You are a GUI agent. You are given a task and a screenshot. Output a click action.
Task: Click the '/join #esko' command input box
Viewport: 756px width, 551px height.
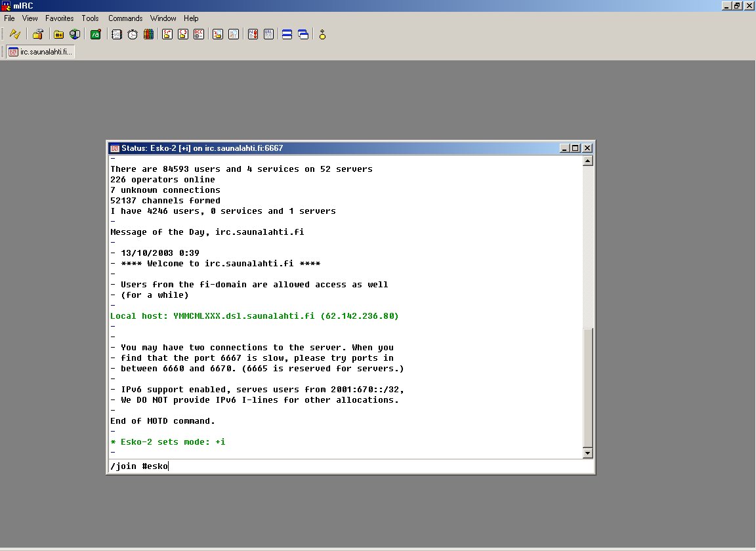coord(350,466)
